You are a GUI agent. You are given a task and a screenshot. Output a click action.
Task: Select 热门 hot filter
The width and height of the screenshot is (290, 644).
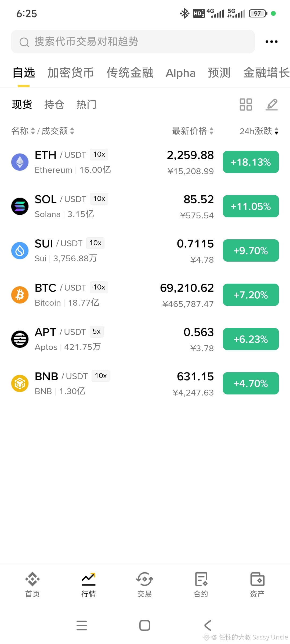[86, 104]
